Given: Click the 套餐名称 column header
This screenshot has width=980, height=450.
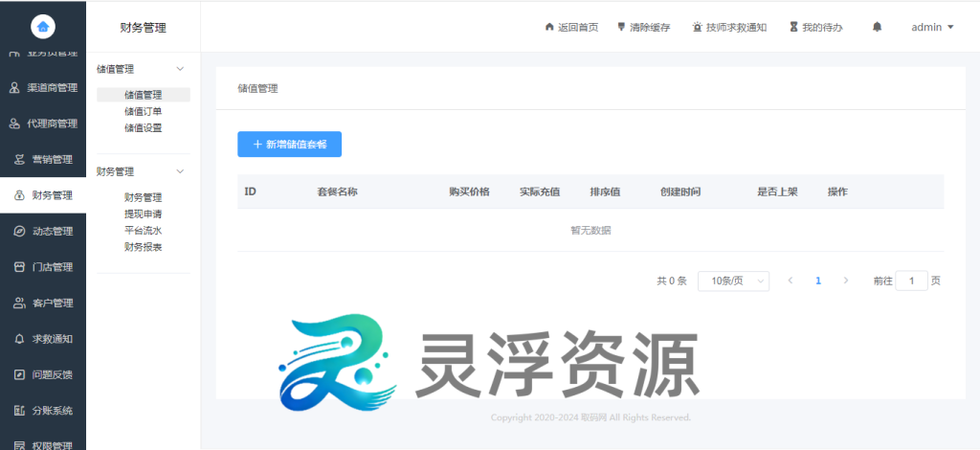Looking at the screenshot, I should [x=338, y=191].
